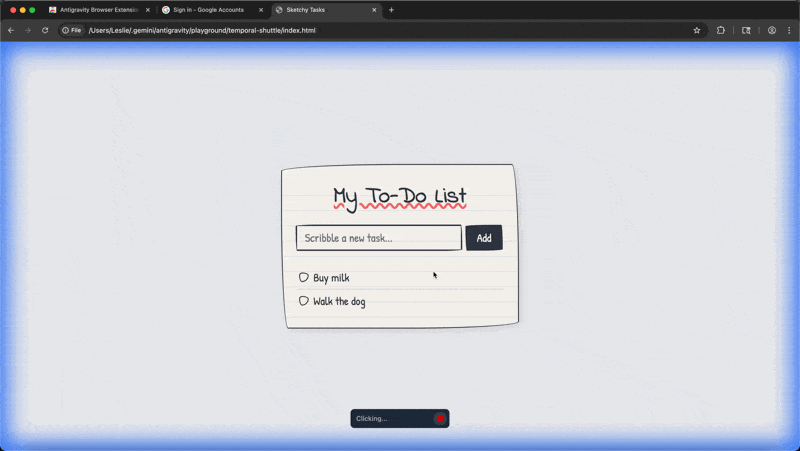The height and width of the screenshot is (451, 800).
Task: Click the File site info chip
Action: [x=72, y=30]
